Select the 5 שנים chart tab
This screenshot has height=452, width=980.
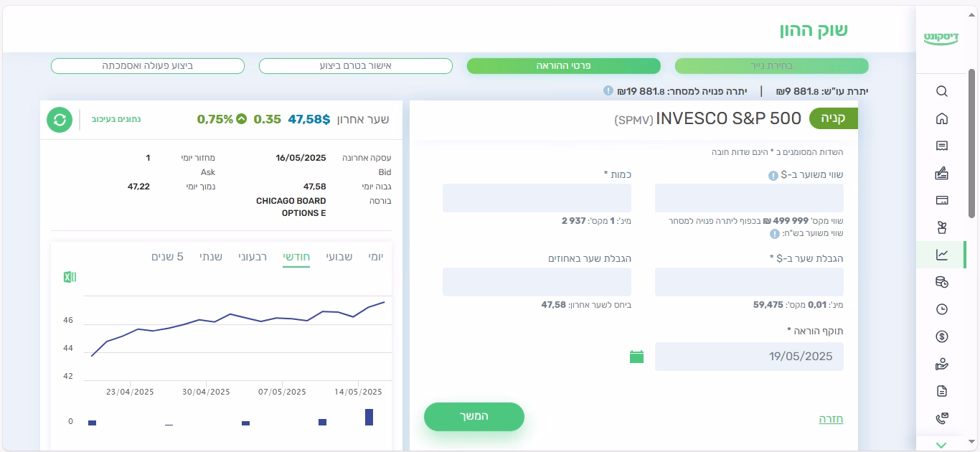point(167,257)
